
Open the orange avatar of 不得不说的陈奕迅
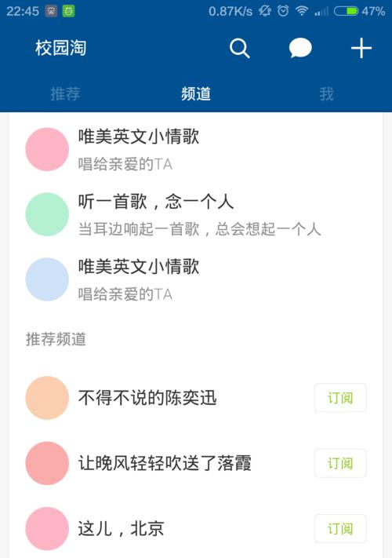point(47,398)
